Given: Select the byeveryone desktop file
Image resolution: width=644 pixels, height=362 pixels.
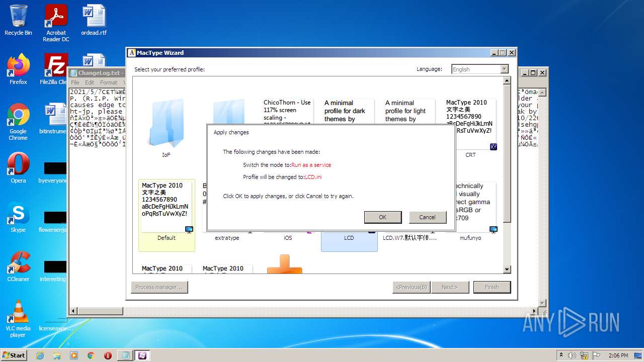Looking at the screenshot, I should 54,172.
